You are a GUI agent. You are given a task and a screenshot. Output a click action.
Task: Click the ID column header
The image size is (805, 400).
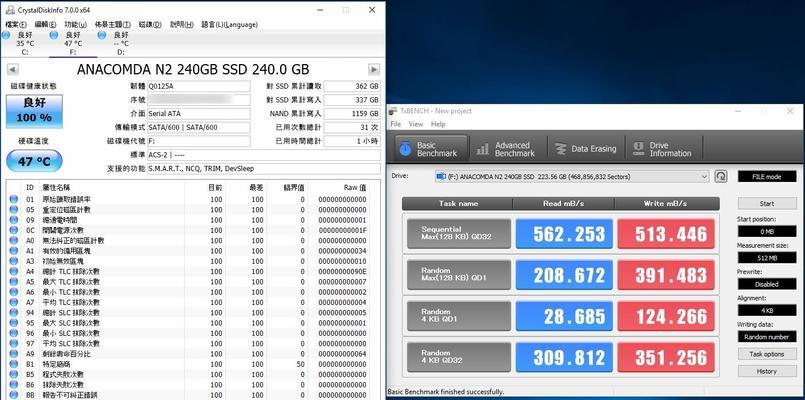tap(29, 187)
